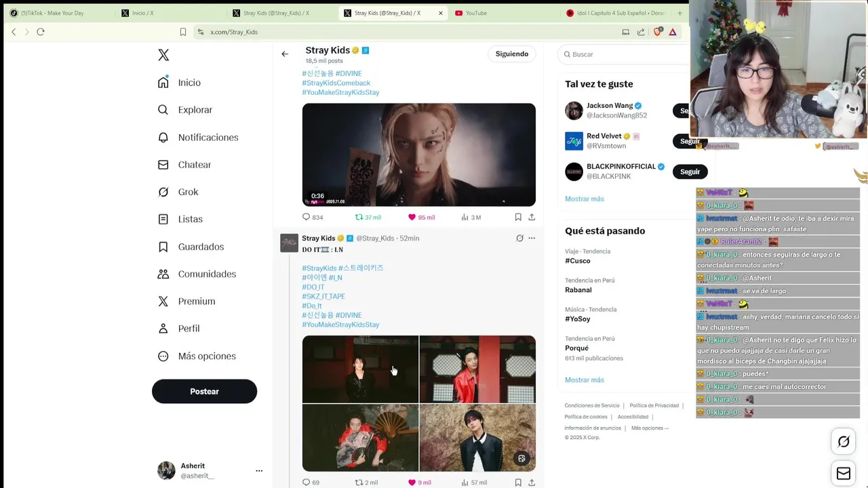The height and width of the screenshot is (488, 868).
Task: Click Grok icon on the 52min post
Action: (x=519, y=238)
